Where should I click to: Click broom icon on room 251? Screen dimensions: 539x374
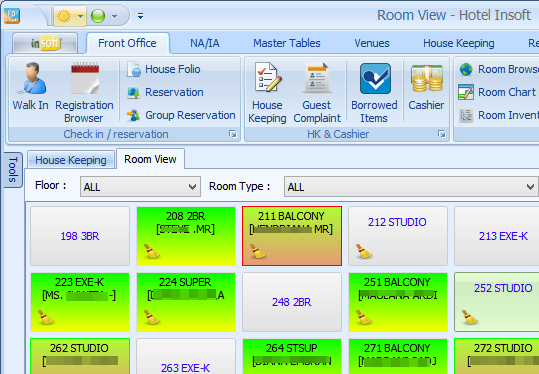click(x=364, y=318)
